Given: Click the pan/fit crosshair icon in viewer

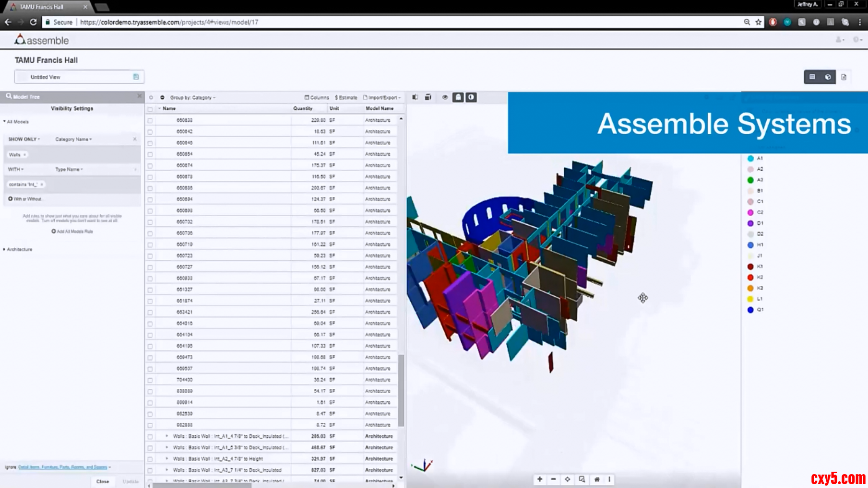Looking at the screenshot, I should pyautogui.click(x=568, y=479).
